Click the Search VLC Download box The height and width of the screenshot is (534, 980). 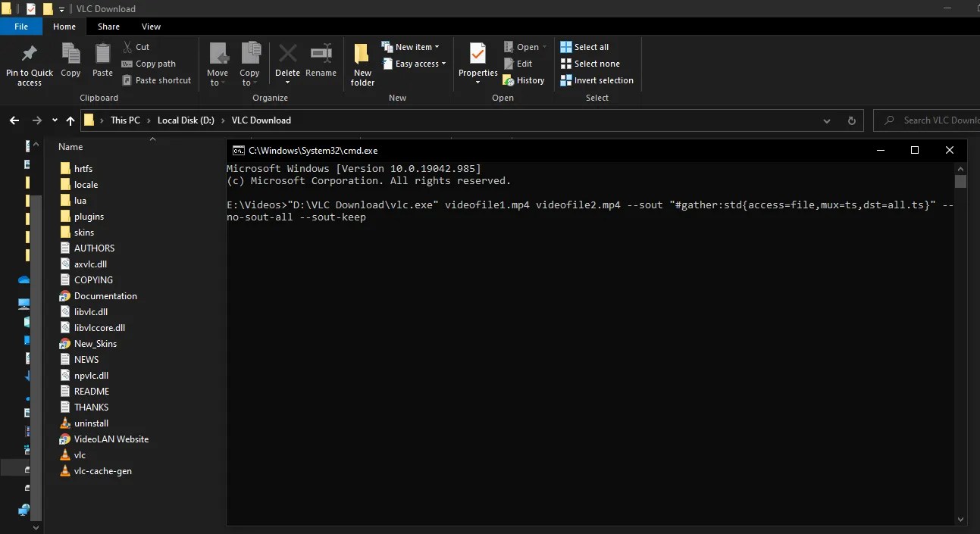coord(927,120)
